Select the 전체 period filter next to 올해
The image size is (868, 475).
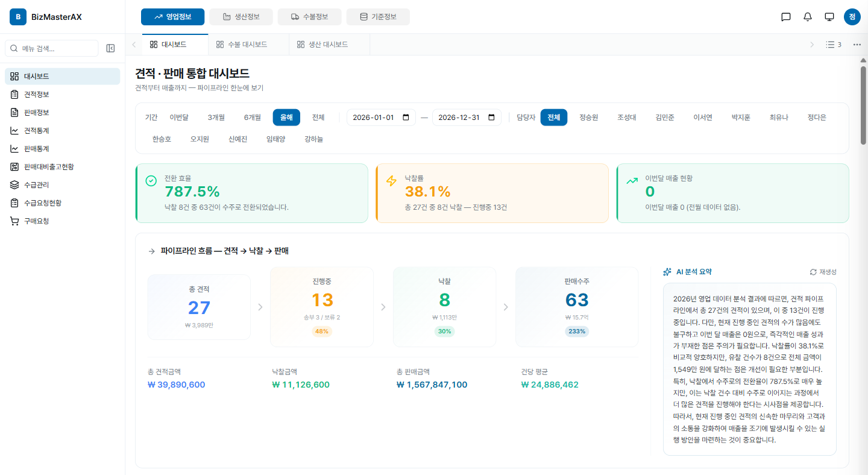tap(318, 118)
